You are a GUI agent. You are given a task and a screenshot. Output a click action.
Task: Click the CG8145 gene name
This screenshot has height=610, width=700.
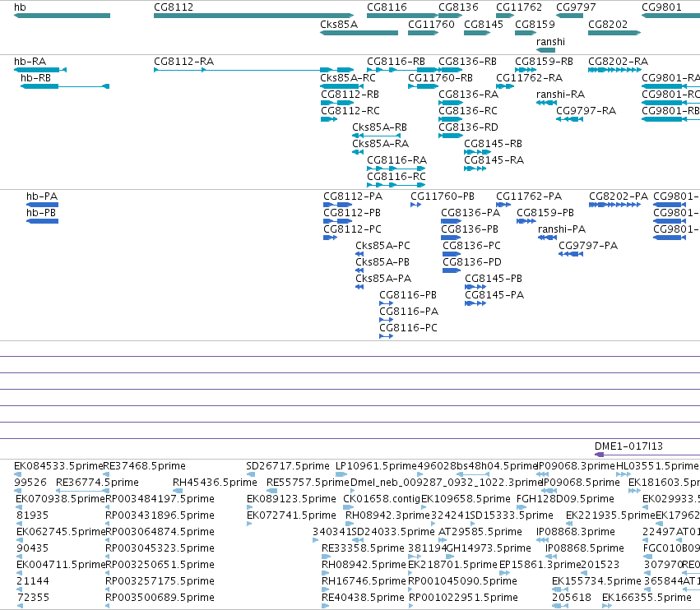484,25
